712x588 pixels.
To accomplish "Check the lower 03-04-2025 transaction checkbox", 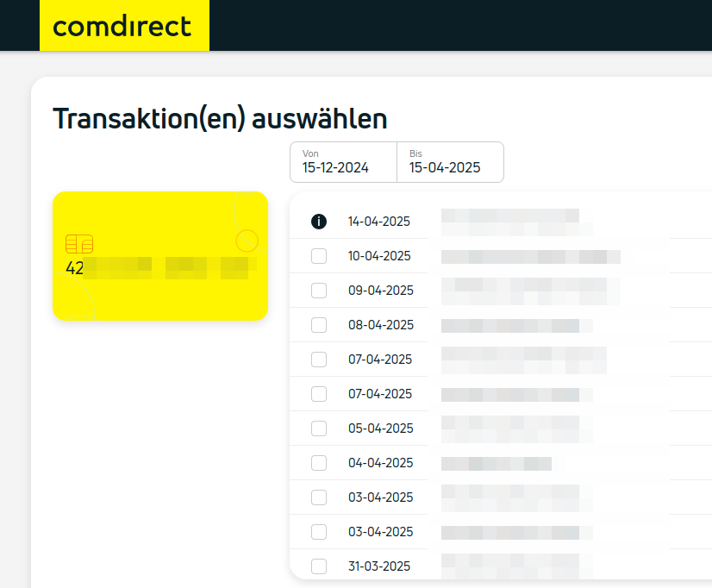I will pyautogui.click(x=319, y=532).
